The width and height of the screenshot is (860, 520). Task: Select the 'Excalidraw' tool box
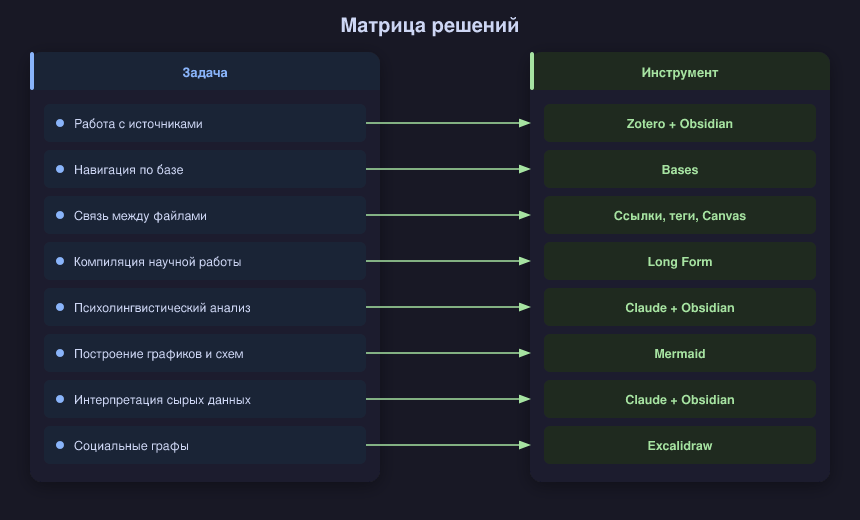coord(680,446)
